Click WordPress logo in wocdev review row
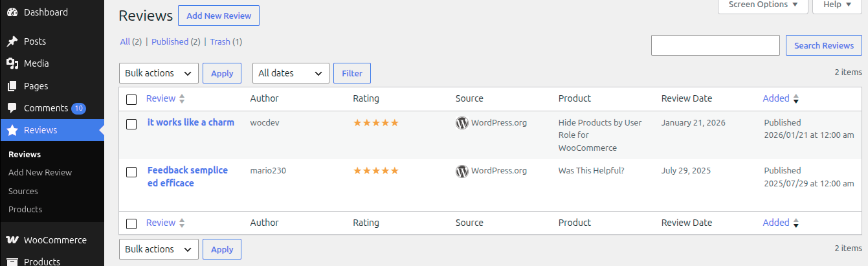 click(x=462, y=123)
